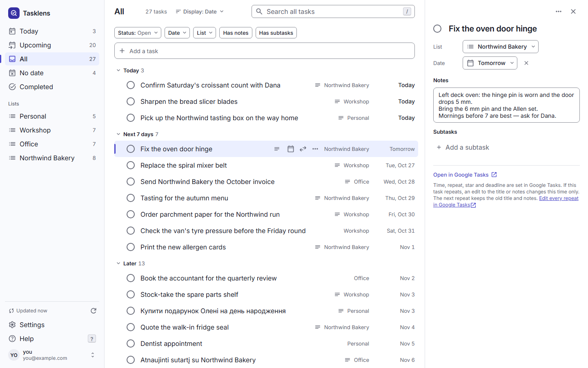Viewport: 588px width, 368px height.
Task: Click in the Notes text area
Action: tap(506, 105)
